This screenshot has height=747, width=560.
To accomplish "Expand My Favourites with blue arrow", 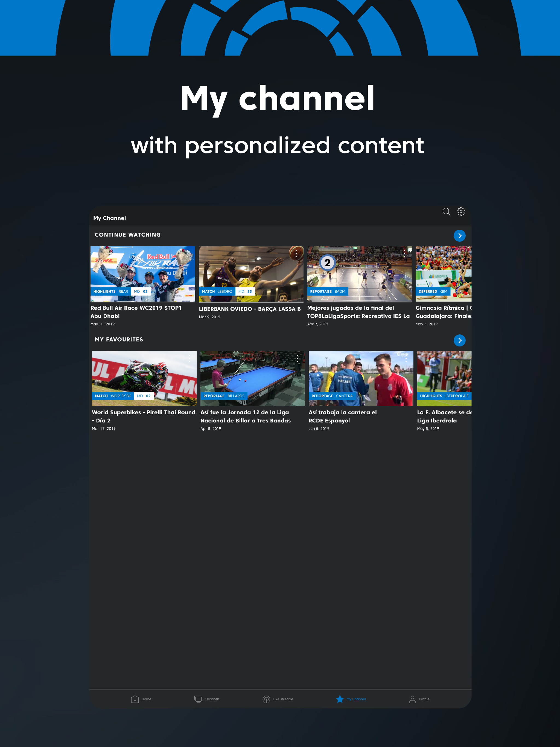I will 459,340.
